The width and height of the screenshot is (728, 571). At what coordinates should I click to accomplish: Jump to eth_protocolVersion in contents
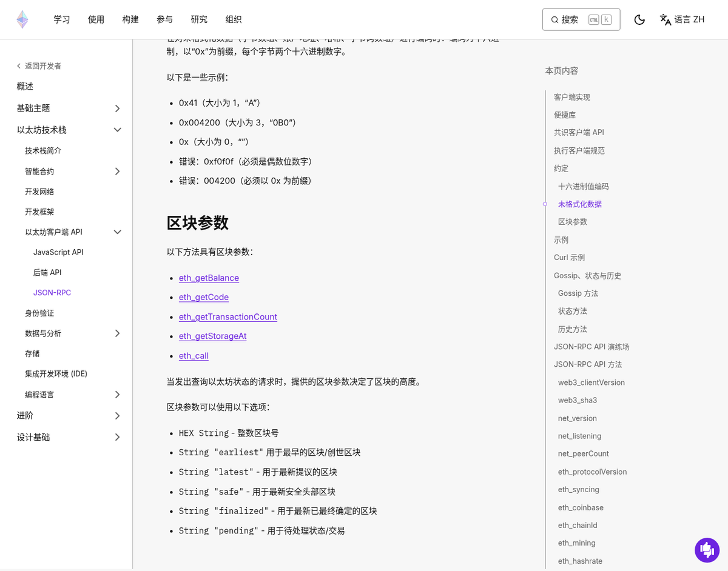pos(593,472)
